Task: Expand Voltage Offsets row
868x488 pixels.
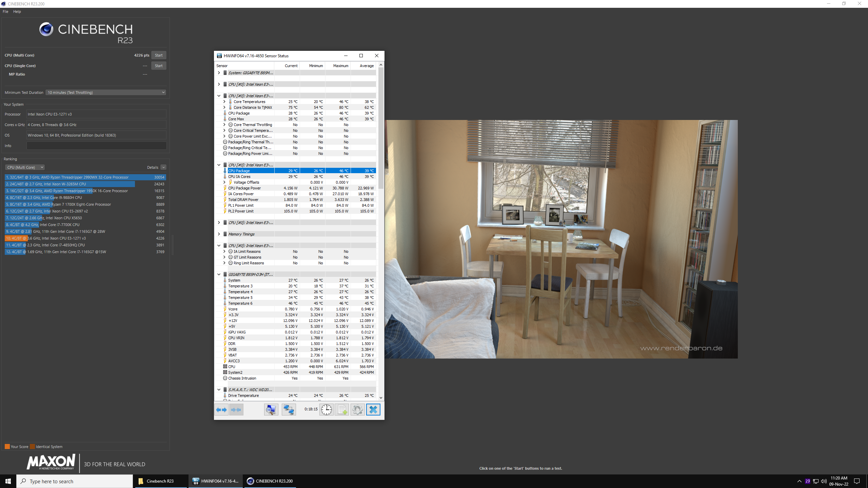Action: click(224, 182)
